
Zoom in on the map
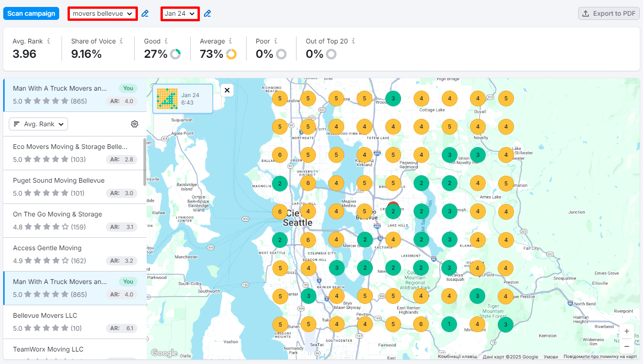tap(626, 331)
